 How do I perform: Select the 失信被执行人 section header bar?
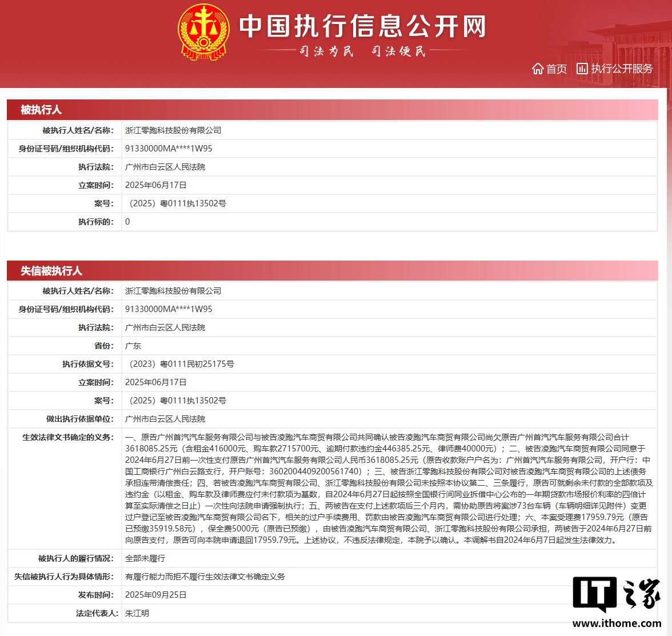pyautogui.click(x=332, y=271)
